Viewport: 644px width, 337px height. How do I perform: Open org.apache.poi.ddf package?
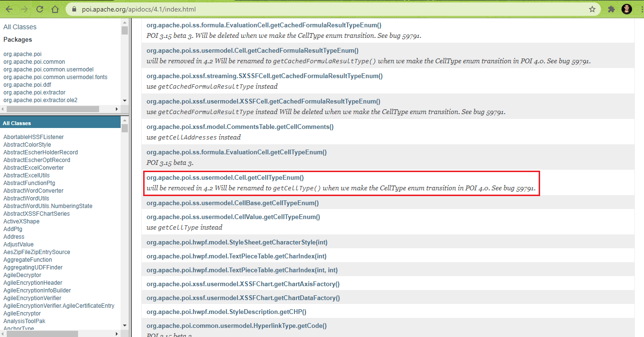27,85
